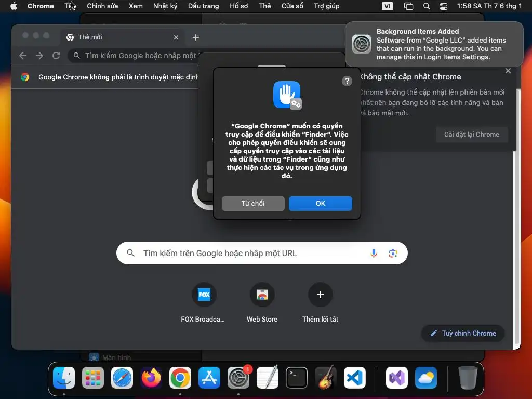Open TextEdit from the Dock
The width and height of the screenshot is (532, 399).
click(x=268, y=378)
